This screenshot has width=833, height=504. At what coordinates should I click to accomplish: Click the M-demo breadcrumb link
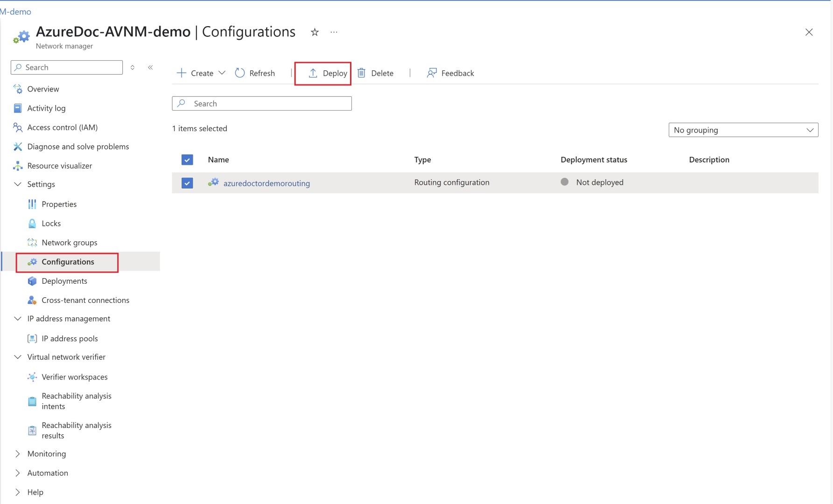pos(15,12)
